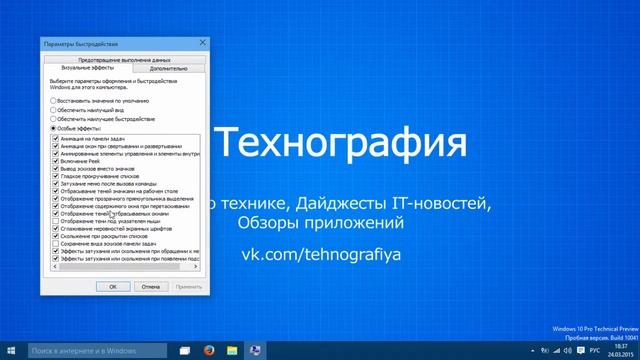Focus the taskbar Windows search box
The height and width of the screenshot is (360, 640).
pos(98,351)
